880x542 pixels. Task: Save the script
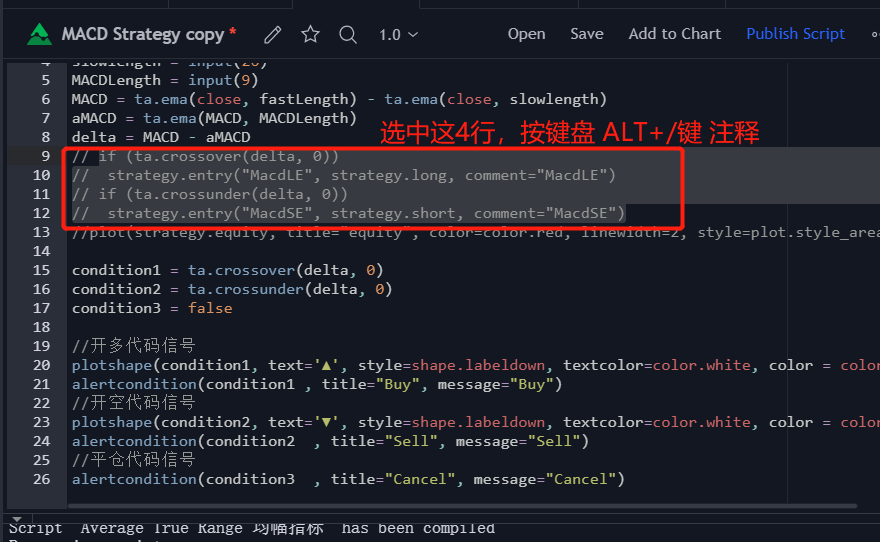(x=586, y=34)
